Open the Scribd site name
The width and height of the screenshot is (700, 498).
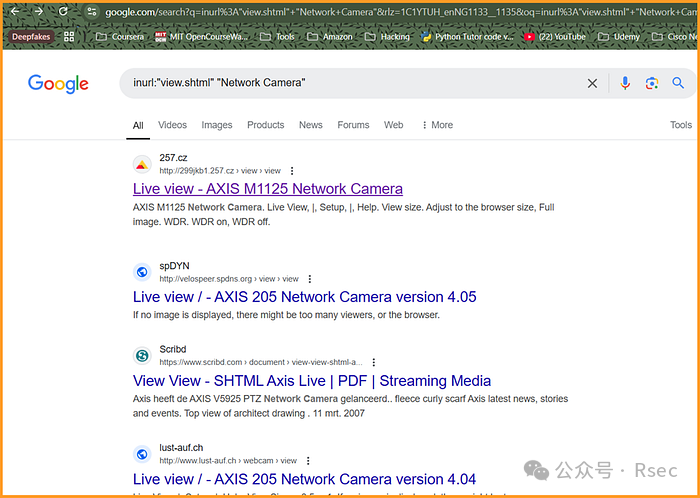tap(173, 349)
